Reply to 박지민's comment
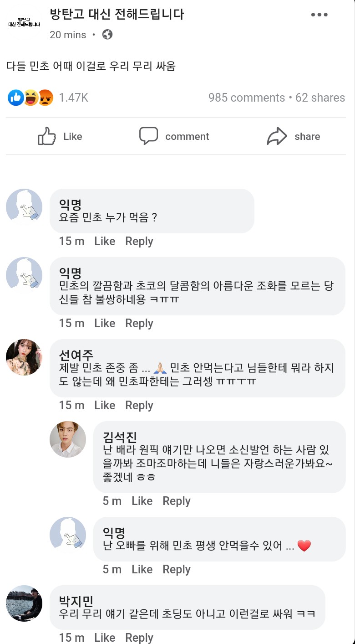 click(x=139, y=638)
